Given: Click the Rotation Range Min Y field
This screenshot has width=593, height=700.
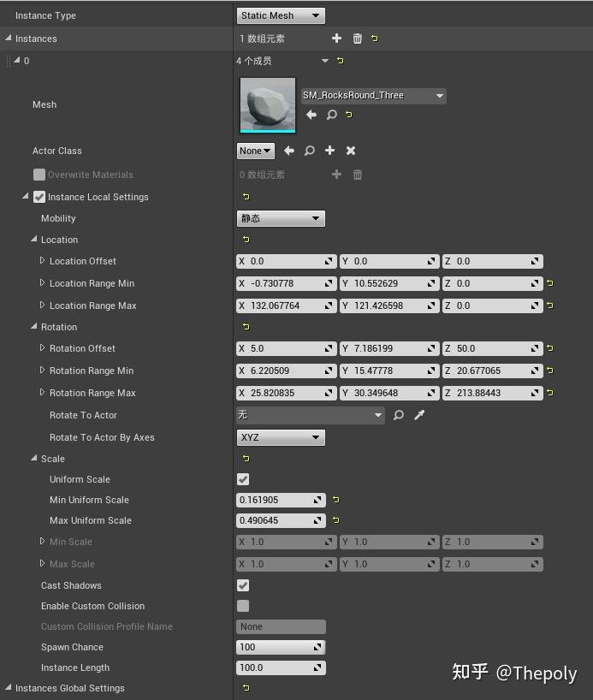Looking at the screenshot, I should [x=389, y=371].
